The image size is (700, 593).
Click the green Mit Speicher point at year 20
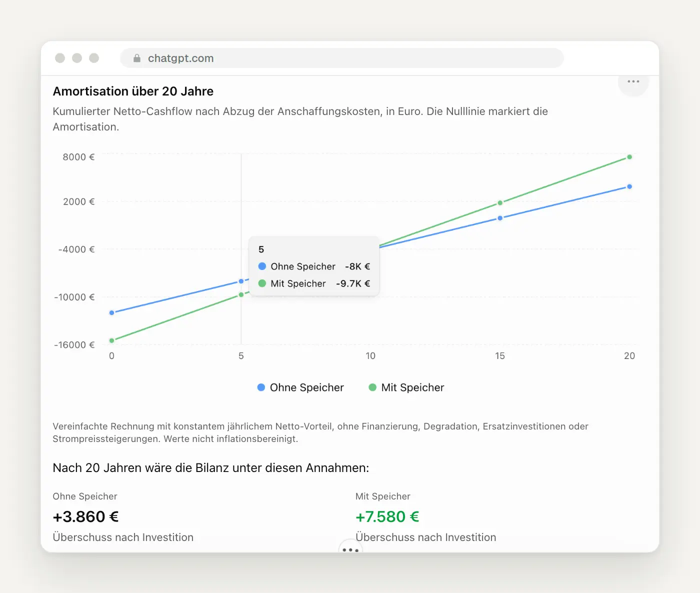[x=629, y=157]
